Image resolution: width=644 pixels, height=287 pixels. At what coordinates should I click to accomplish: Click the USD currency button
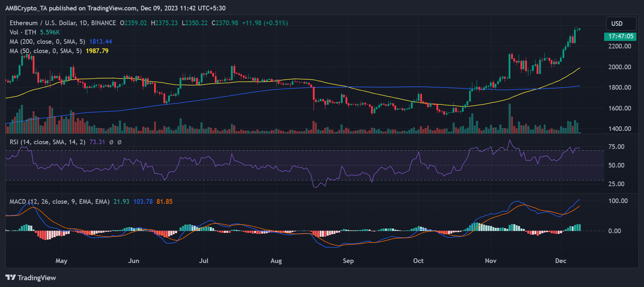point(621,24)
